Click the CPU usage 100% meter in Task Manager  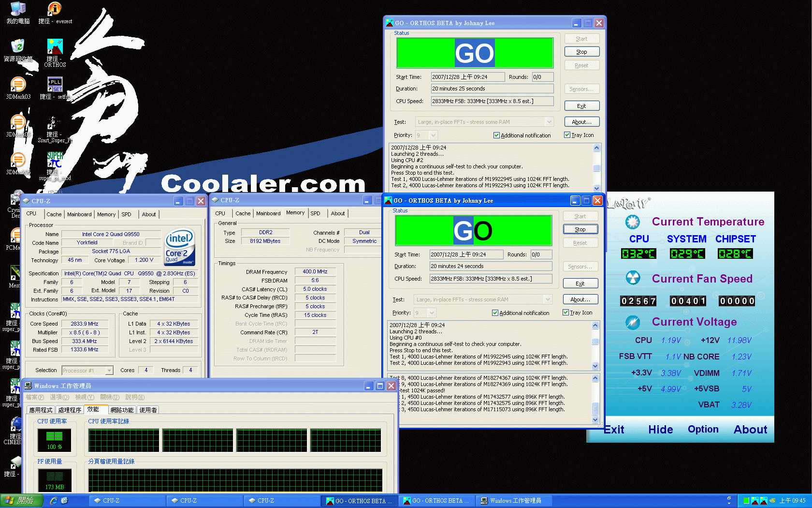pos(55,440)
